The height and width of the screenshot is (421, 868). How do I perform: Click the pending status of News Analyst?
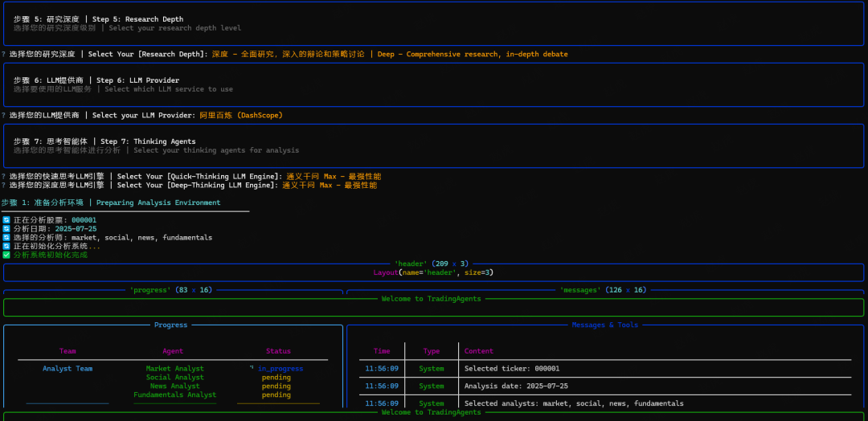pos(276,386)
